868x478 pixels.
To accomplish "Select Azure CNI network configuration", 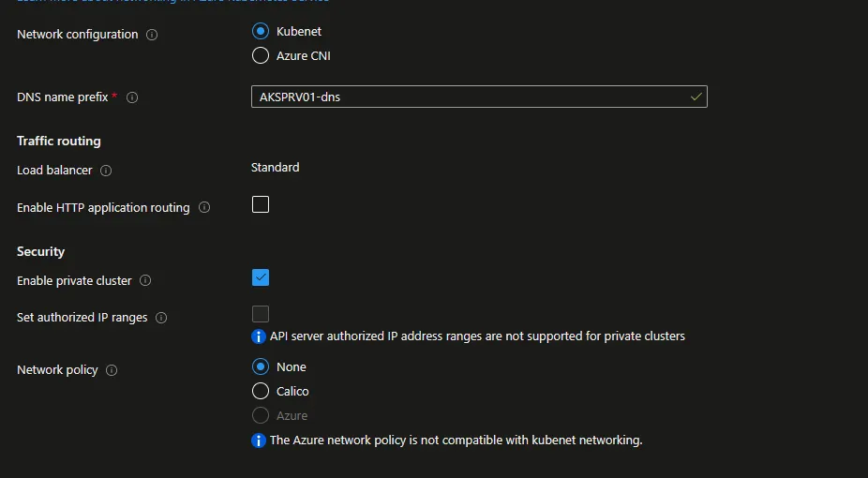I will tap(261, 55).
